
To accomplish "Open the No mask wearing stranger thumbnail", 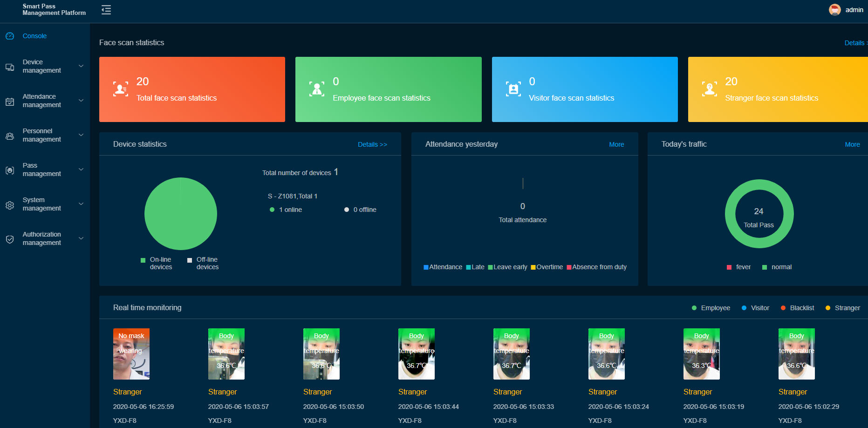I will (x=131, y=354).
